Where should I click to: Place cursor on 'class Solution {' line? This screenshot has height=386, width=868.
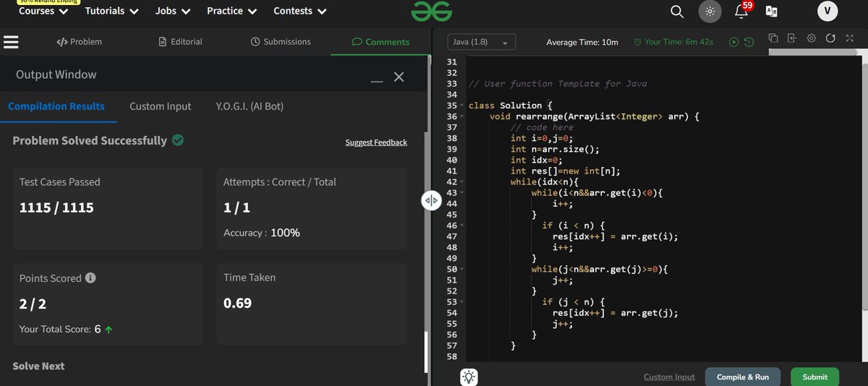coord(511,106)
